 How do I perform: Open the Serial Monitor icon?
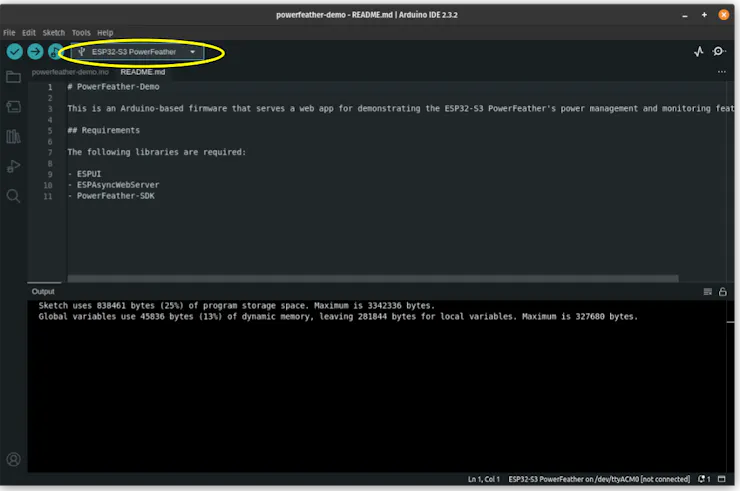(719, 51)
